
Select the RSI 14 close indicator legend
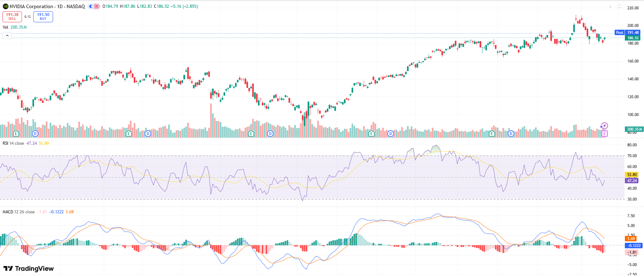(x=13, y=143)
